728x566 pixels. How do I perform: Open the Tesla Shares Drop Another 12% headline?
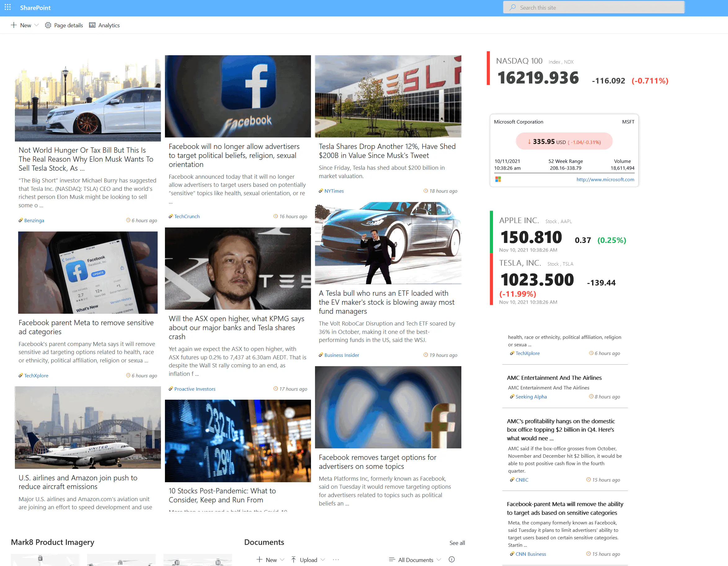pyautogui.click(x=387, y=151)
